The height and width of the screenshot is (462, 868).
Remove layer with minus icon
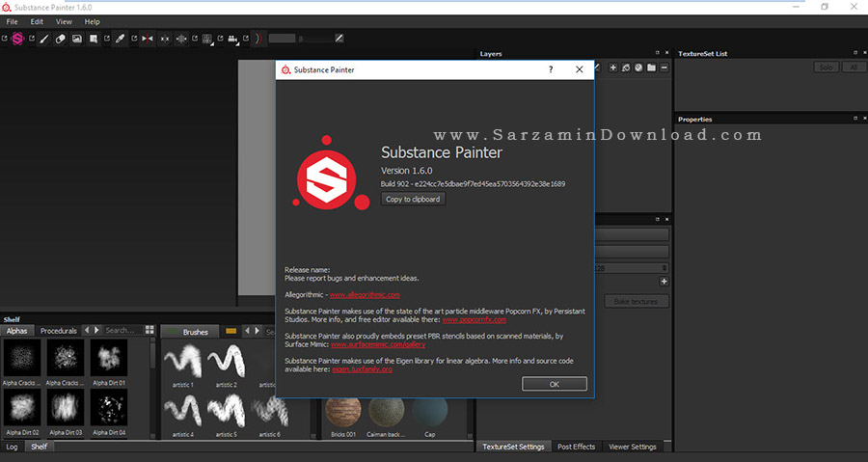coord(664,68)
